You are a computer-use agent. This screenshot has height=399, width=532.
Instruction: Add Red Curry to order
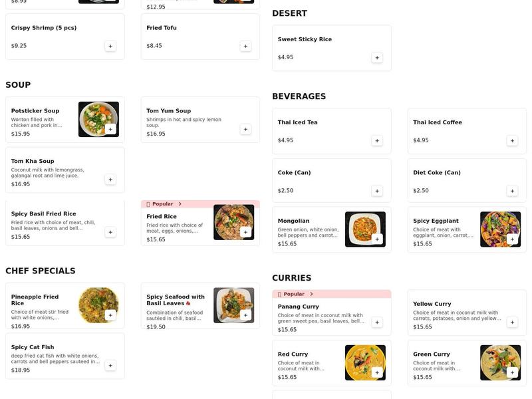376,371
